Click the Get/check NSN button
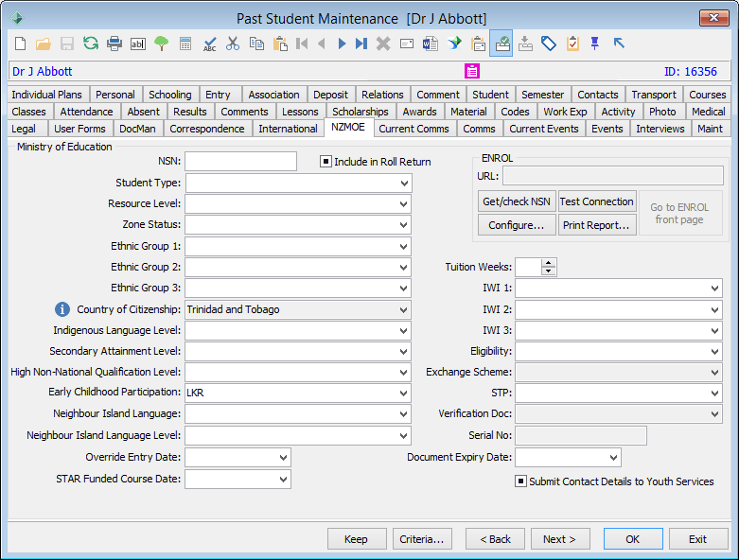The height and width of the screenshot is (560, 739). pos(517,201)
